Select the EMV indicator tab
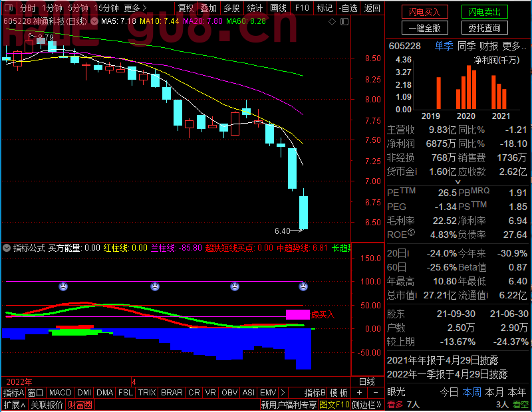 [268, 393]
